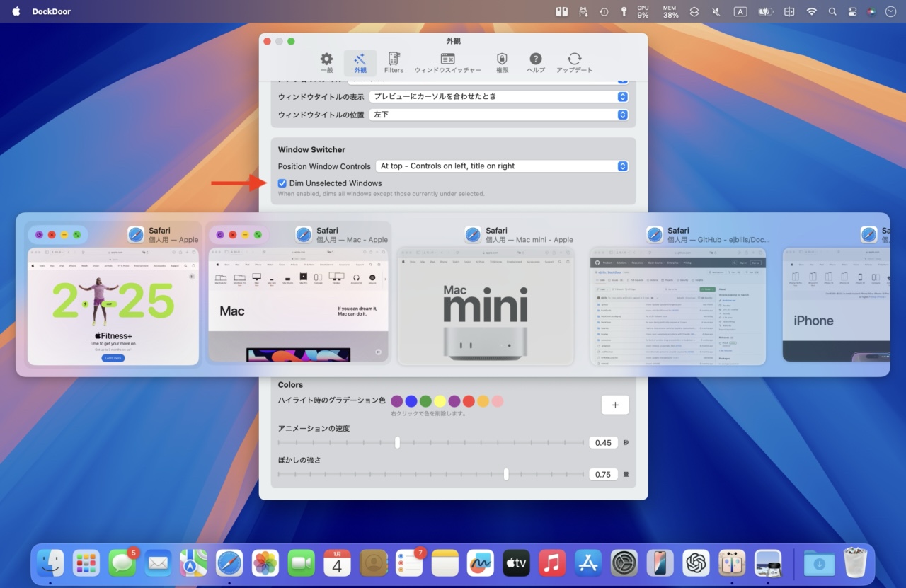The image size is (906, 588).
Task: Click yellow minimize button on Mac - Apple preview
Action: [246, 235]
